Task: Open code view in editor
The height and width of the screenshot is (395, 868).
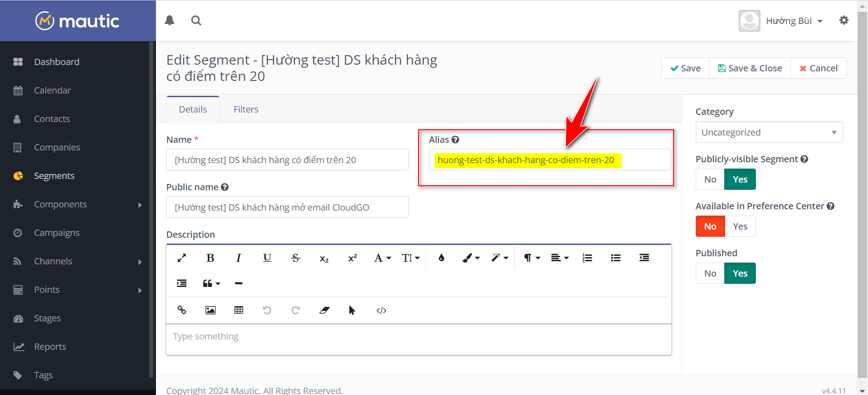Action: point(381,310)
